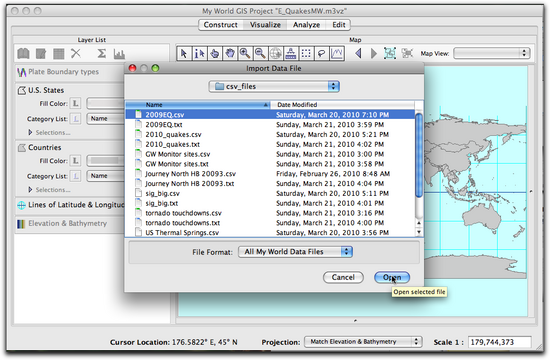Click the sigma summary icon
Screen dimensions: 550x360
tap(102, 53)
